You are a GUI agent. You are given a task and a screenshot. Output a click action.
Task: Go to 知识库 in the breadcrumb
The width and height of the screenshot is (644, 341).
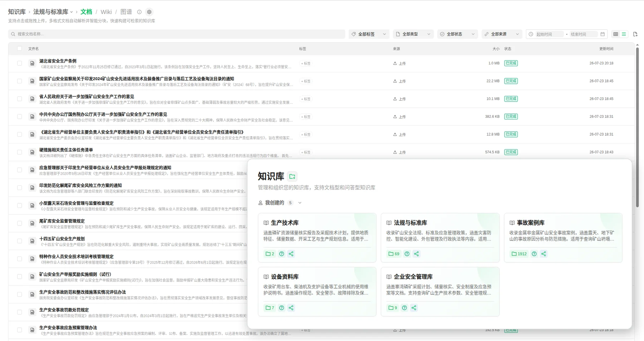pos(17,12)
